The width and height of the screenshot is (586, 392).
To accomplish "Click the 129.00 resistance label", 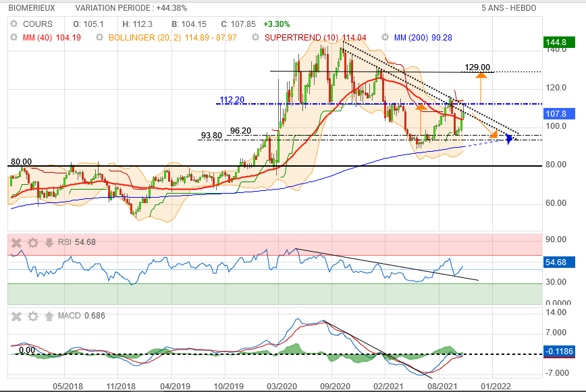I will (x=477, y=67).
